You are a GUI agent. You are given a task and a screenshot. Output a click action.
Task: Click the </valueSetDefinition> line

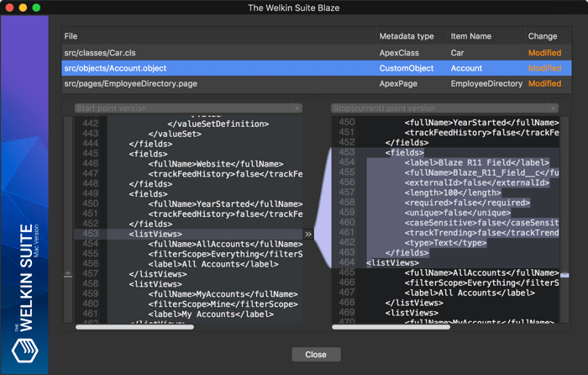tap(218, 124)
